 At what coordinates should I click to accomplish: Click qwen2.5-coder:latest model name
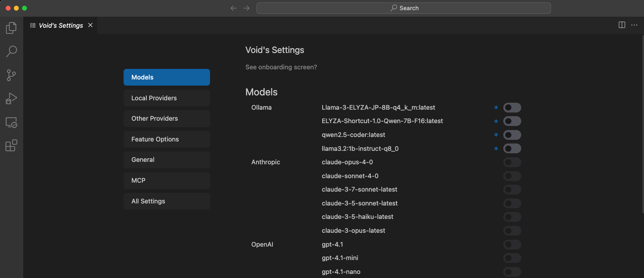pyautogui.click(x=353, y=135)
